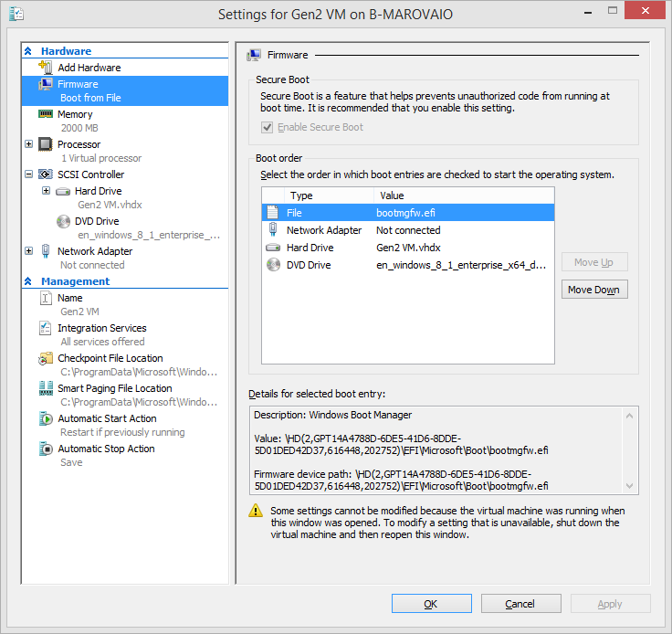This screenshot has height=634, width=672.
Task: Click the DVD Drive disc icon in sidebar
Action: coord(63,221)
